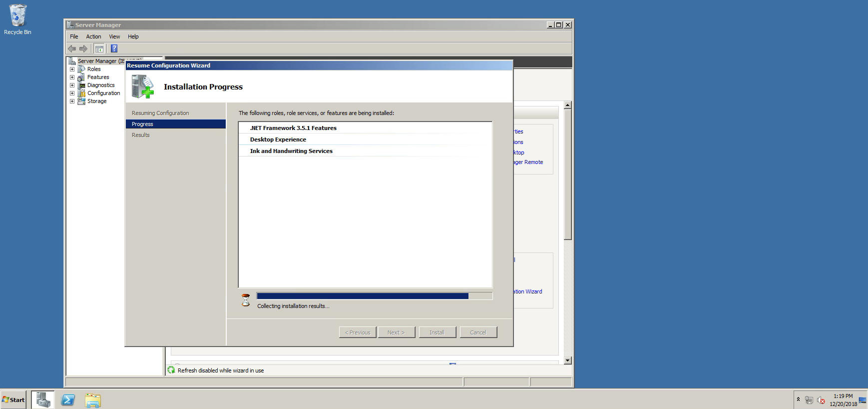
Task: Click the refresh icon in the status strip
Action: click(x=171, y=370)
